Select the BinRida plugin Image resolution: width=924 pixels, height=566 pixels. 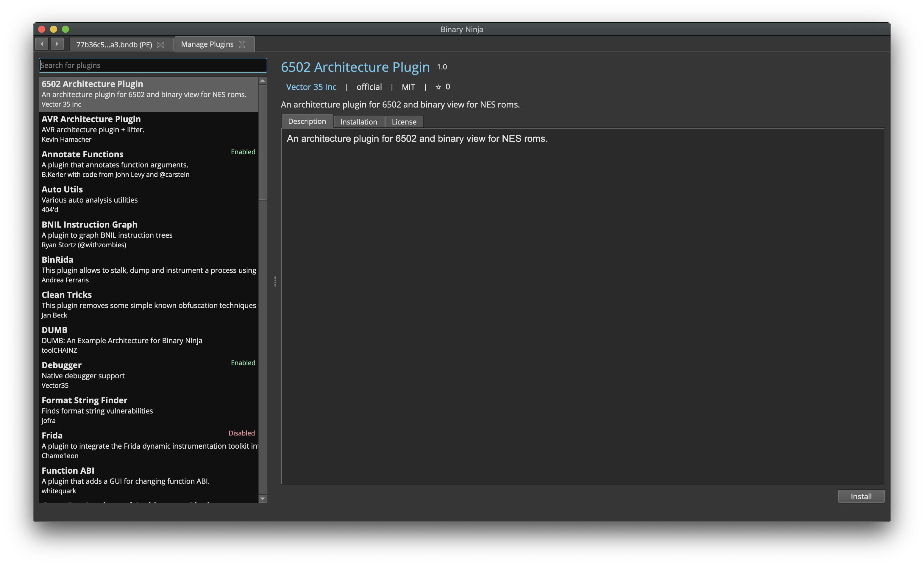pyautogui.click(x=149, y=270)
